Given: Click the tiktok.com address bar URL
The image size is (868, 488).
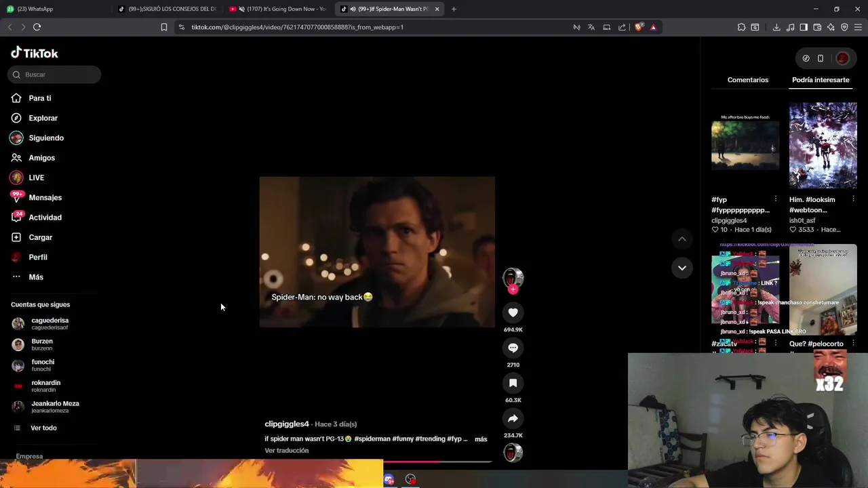Looking at the screenshot, I should click(x=298, y=27).
